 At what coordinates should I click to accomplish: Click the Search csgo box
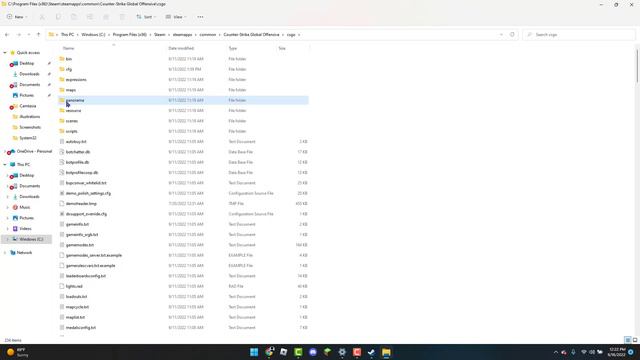[x=578, y=35]
